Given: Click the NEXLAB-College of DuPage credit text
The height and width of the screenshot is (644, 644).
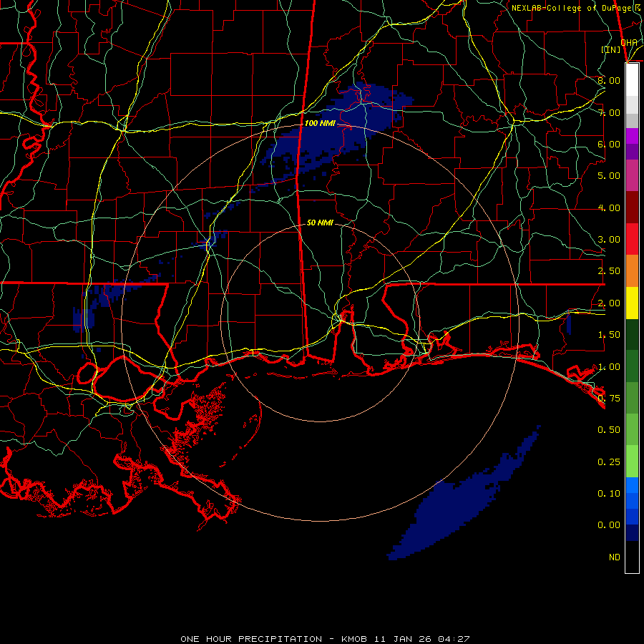Looking at the screenshot, I should click(575, 8).
